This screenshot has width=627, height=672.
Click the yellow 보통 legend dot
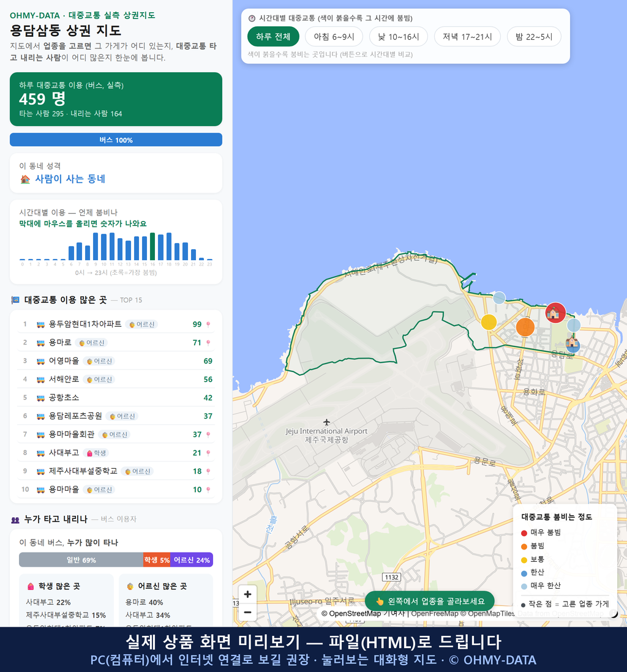524,560
